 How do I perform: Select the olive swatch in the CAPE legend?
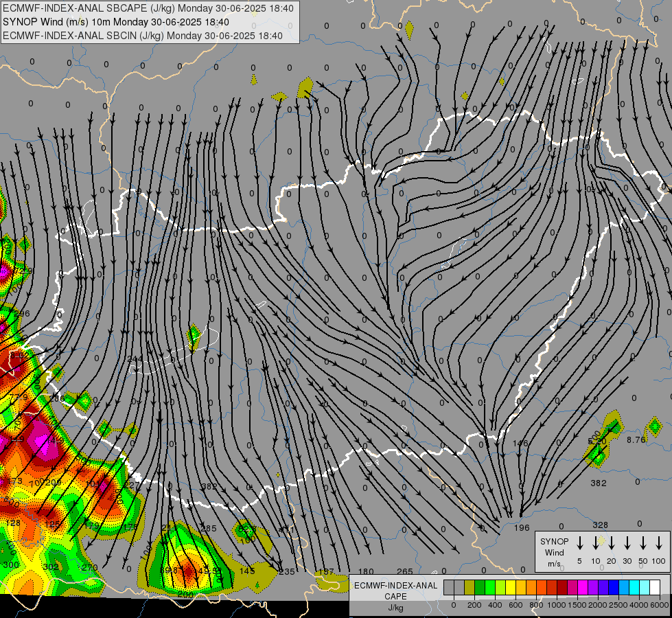pos(470,588)
